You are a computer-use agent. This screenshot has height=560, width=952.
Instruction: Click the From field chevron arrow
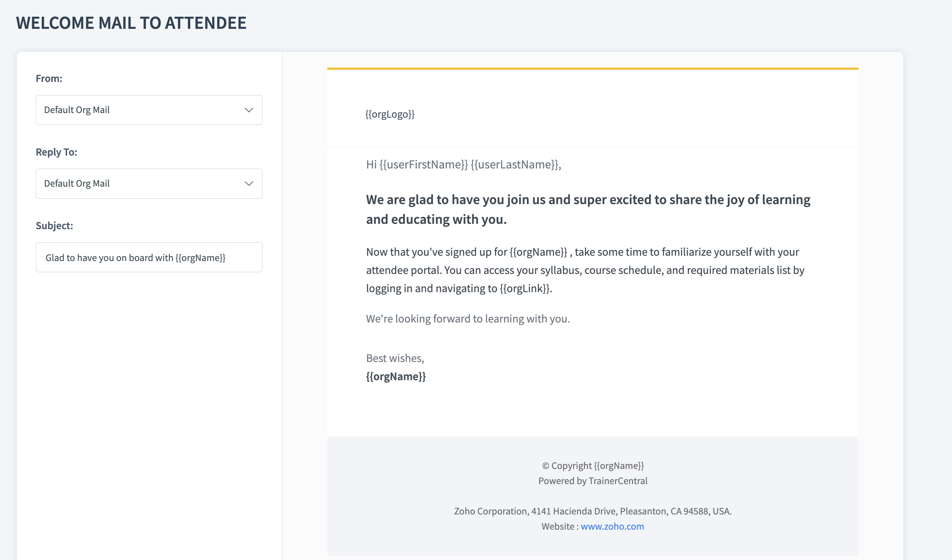(x=249, y=110)
